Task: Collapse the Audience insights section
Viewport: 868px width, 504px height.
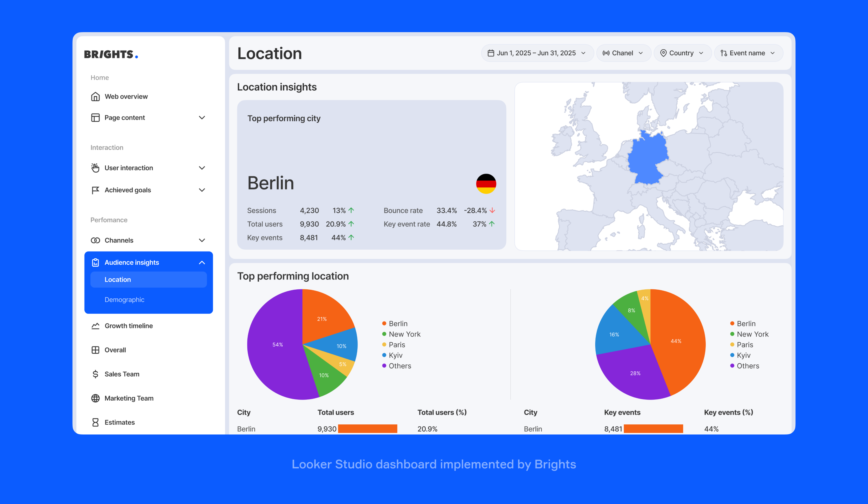Action: click(x=203, y=262)
